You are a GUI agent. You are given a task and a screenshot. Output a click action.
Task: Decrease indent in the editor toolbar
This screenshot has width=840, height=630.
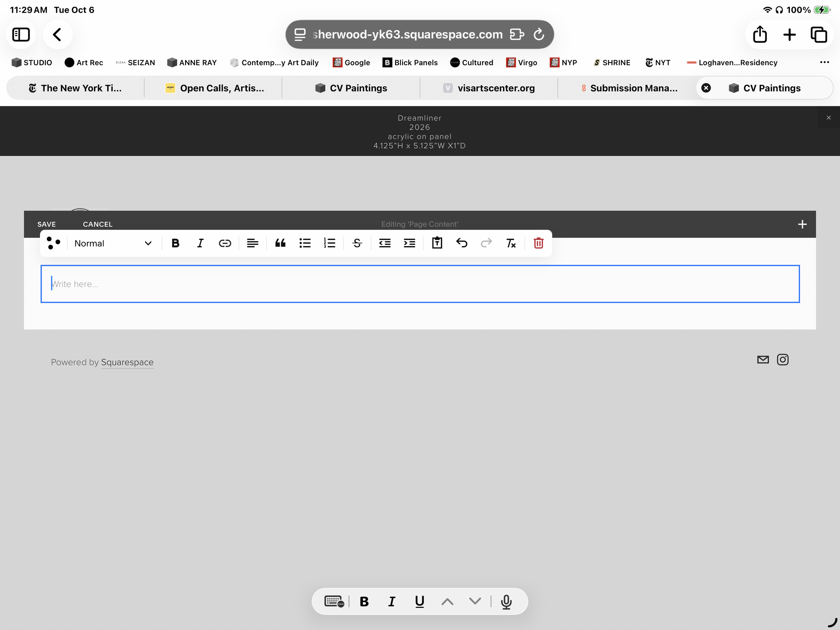[x=385, y=243]
